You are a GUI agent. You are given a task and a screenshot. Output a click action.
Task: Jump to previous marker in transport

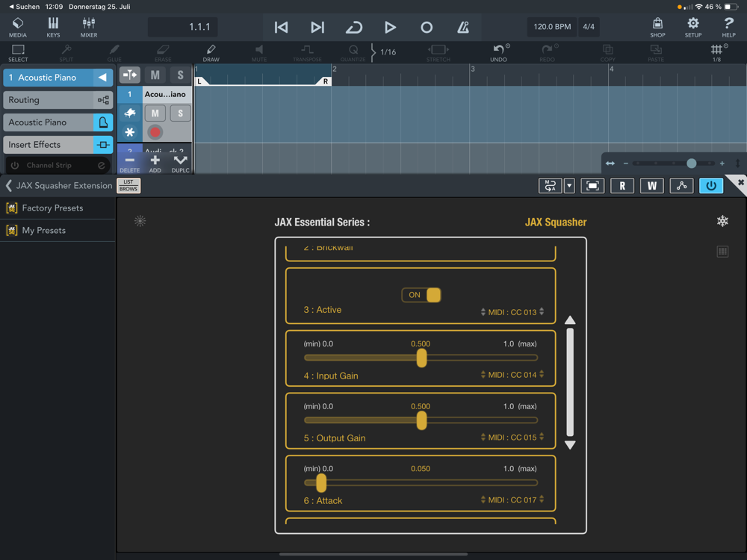tap(281, 27)
